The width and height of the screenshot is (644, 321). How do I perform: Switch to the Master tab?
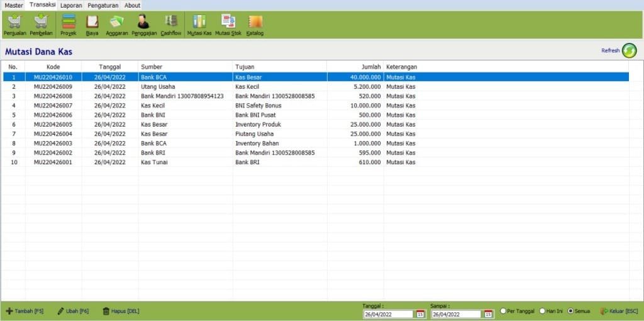point(14,5)
